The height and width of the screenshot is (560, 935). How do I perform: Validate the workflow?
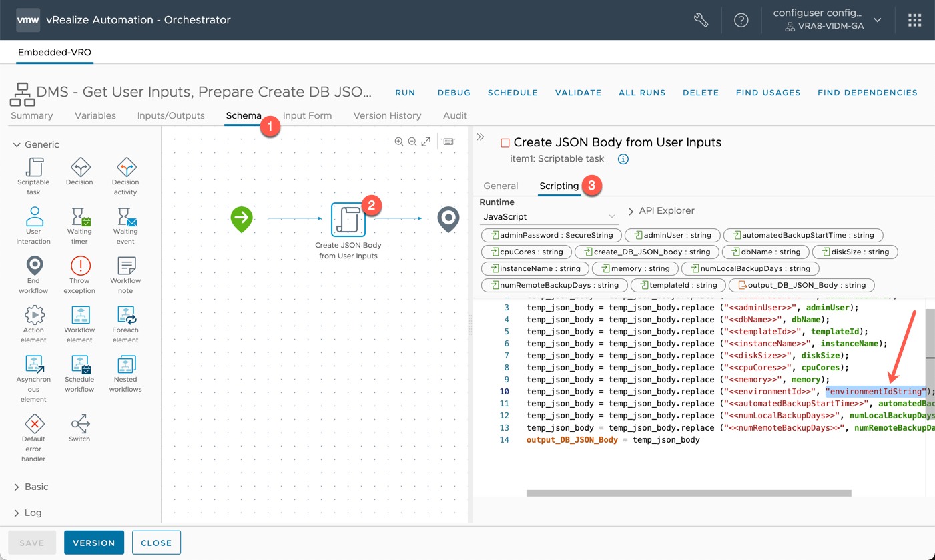coord(578,93)
